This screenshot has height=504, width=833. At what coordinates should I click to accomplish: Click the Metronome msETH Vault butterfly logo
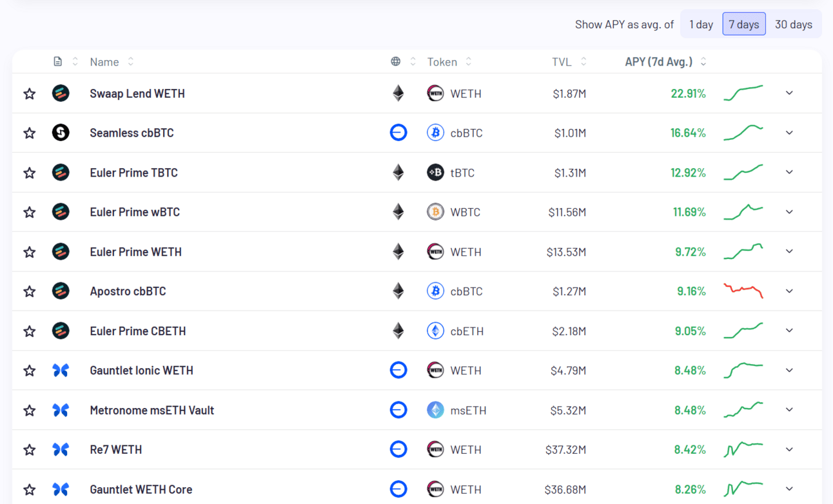[61, 410]
